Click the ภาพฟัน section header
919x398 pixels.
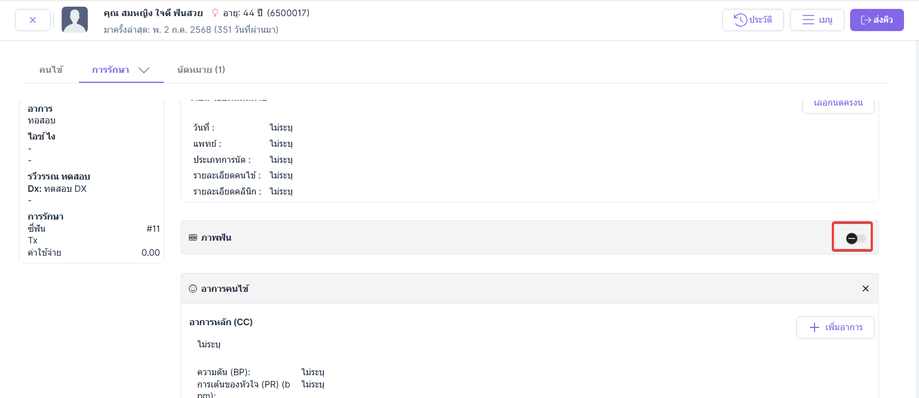(529, 237)
